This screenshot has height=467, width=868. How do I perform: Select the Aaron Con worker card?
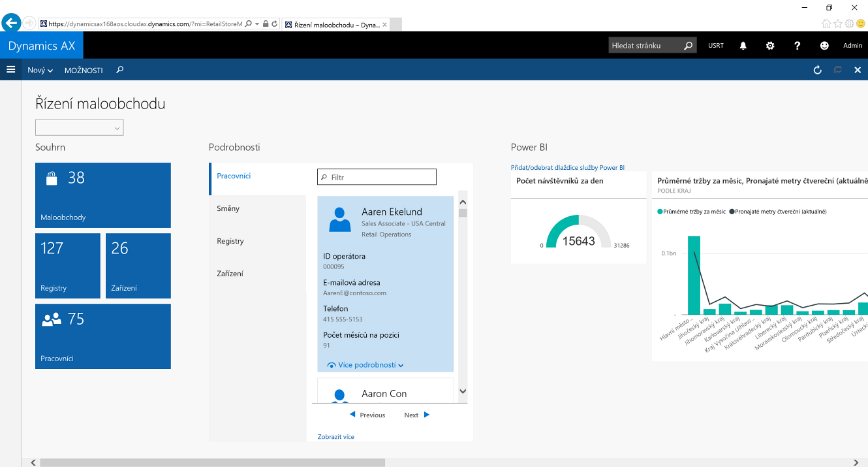tap(385, 390)
